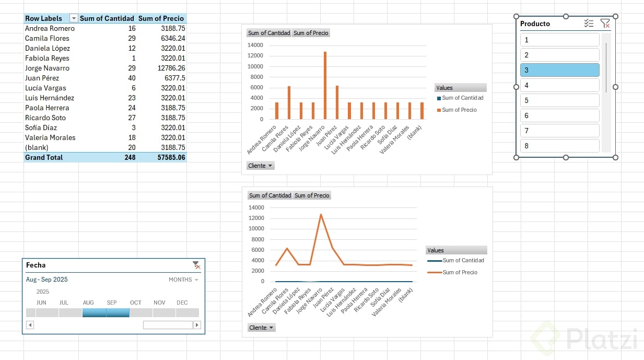Viewport: 644px width, 360px height.
Task: Click Values legend header in line chart
Action: [456, 250]
